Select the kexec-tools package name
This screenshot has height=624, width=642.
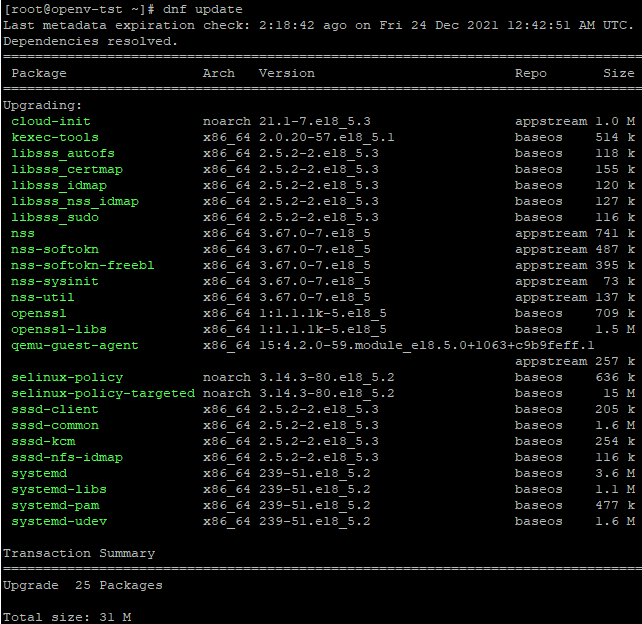tap(55, 137)
